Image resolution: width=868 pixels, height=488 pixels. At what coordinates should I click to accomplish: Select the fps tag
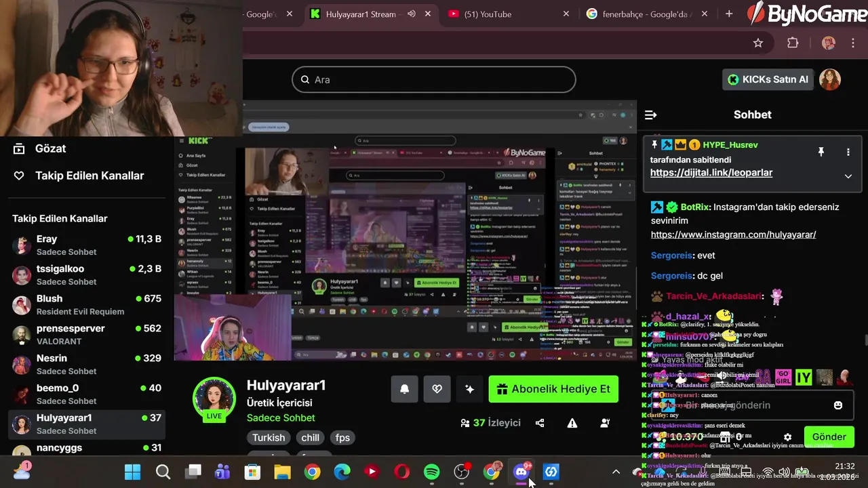coord(342,438)
